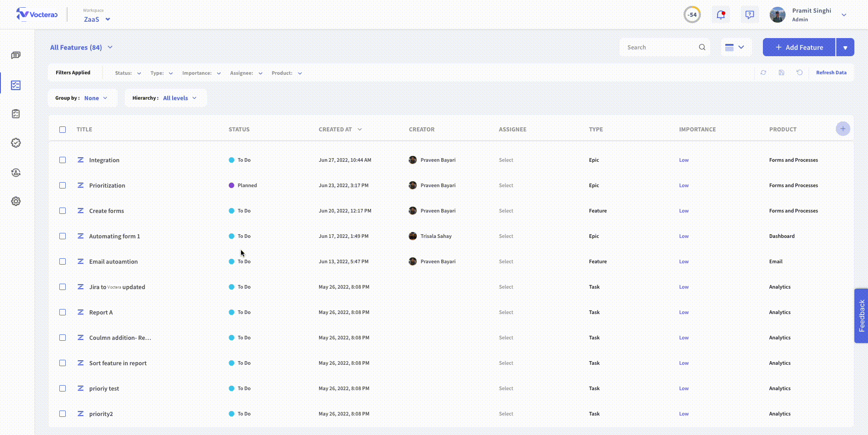The image size is (868, 435).
Task: Check the Email autoamtion row checkbox
Action: (x=63, y=261)
